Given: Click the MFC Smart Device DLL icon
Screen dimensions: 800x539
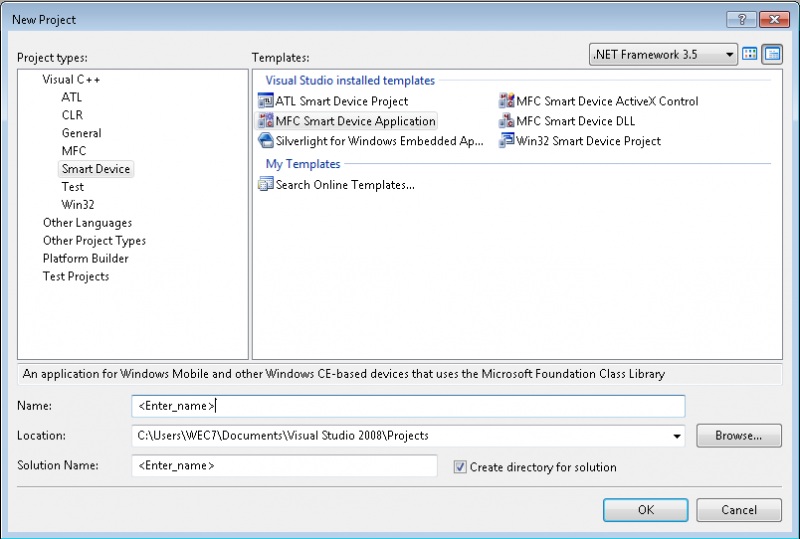Looking at the screenshot, I should (x=507, y=121).
